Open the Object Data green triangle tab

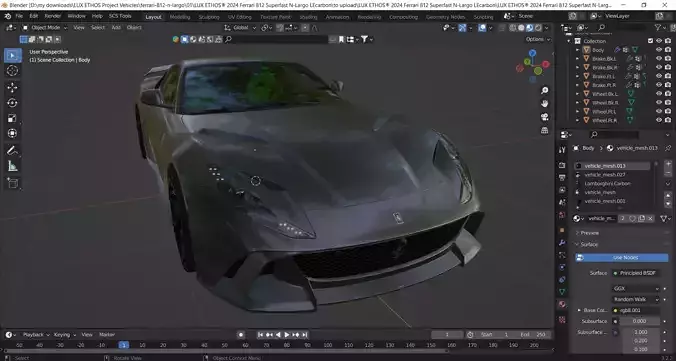pyautogui.click(x=562, y=292)
